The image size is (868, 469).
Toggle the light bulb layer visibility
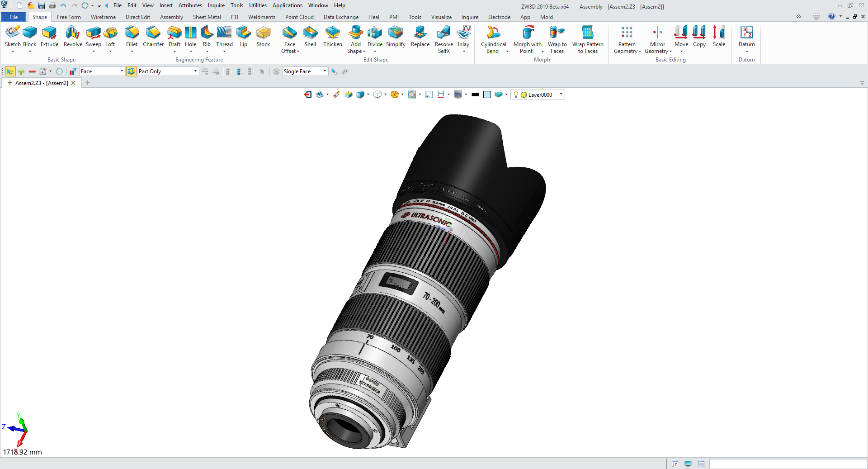coord(516,95)
